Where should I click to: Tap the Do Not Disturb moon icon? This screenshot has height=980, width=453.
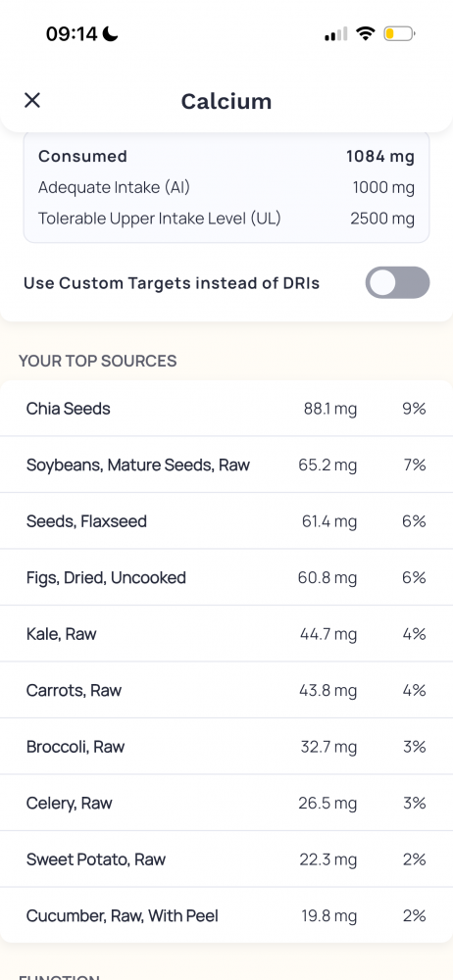(111, 33)
